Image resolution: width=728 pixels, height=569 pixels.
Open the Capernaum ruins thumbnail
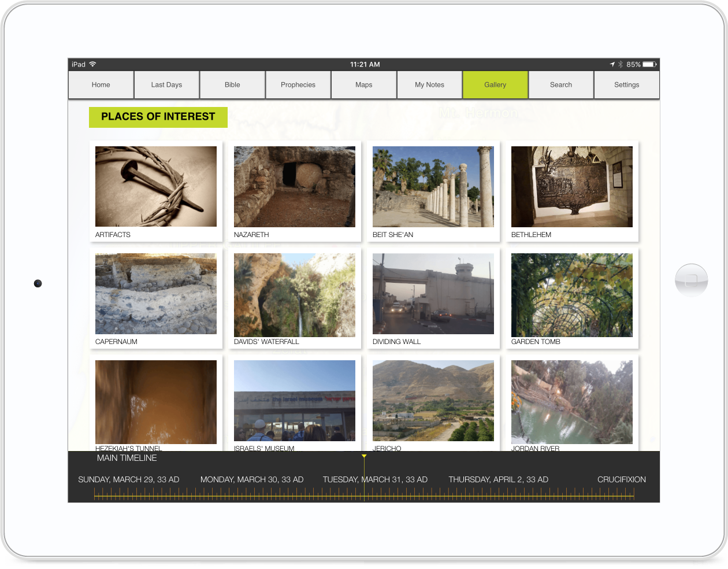tap(156, 294)
